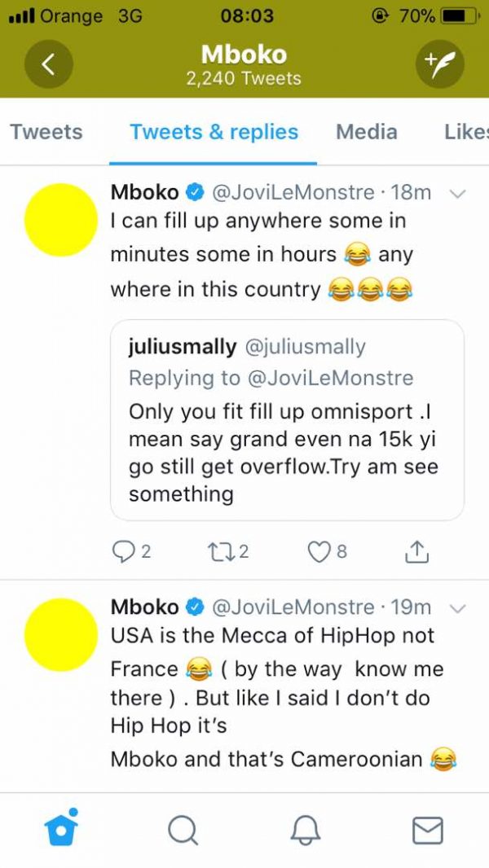Image resolution: width=489 pixels, height=868 pixels.
Task: Open the Messages envelope icon
Action: click(x=427, y=830)
